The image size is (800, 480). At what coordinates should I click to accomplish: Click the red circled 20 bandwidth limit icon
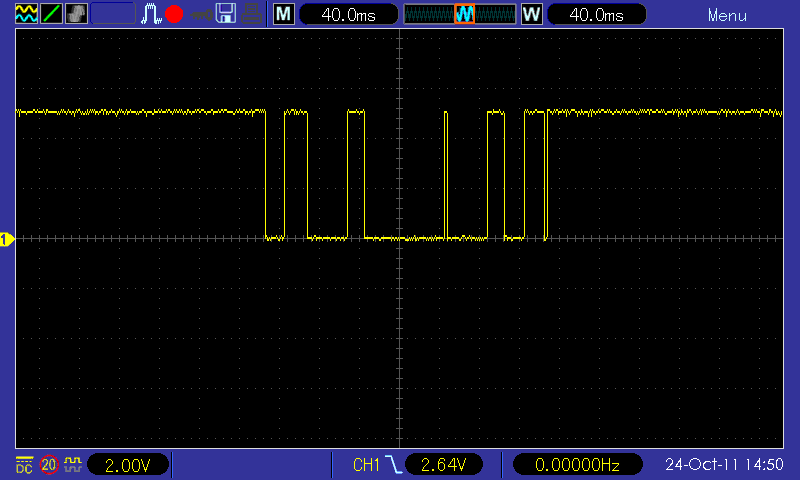pyautogui.click(x=49, y=465)
